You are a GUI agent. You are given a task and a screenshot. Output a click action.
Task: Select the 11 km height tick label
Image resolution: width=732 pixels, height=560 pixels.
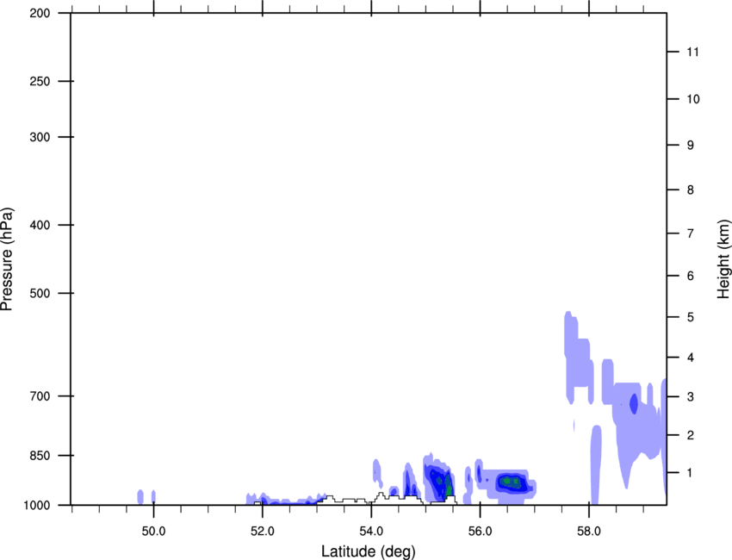[x=692, y=53]
